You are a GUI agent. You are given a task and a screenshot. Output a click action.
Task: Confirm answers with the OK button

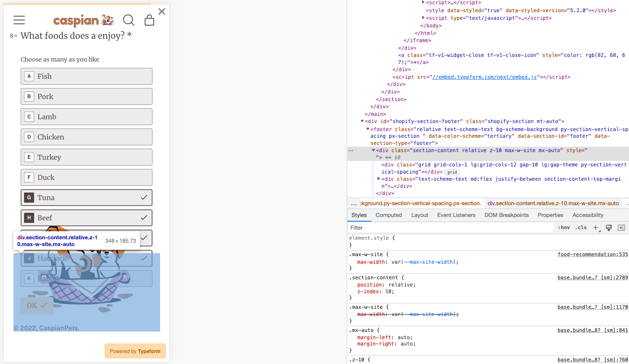tap(37, 305)
